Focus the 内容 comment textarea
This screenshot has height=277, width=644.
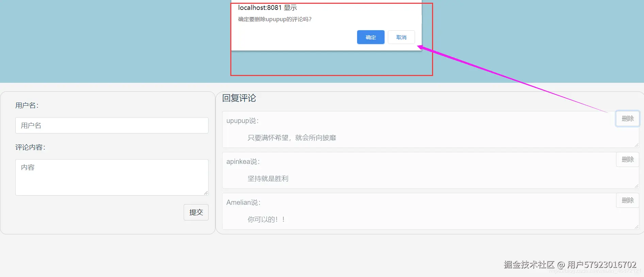[112, 177]
